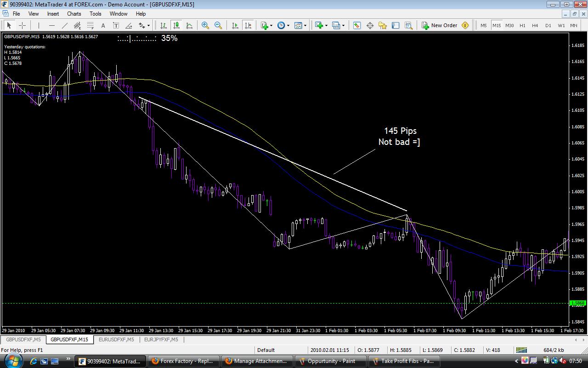Set timeframe to H1
Screen dimensions: 588x368
522,25
